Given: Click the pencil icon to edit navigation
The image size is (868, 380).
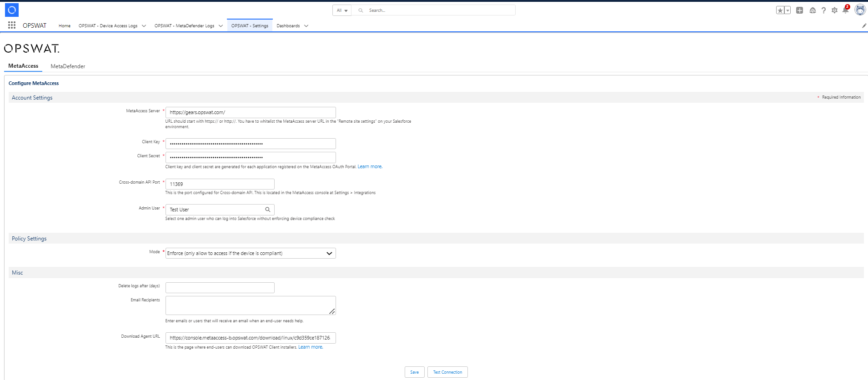Looking at the screenshot, I should pyautogui.click(x=864, y=26).
